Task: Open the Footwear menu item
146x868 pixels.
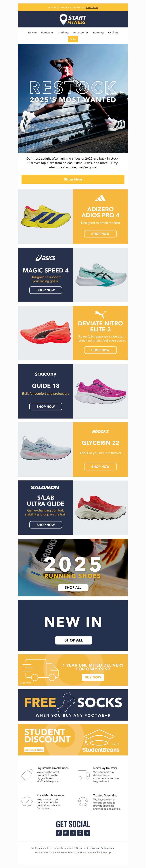Action: tap(47, 33)
